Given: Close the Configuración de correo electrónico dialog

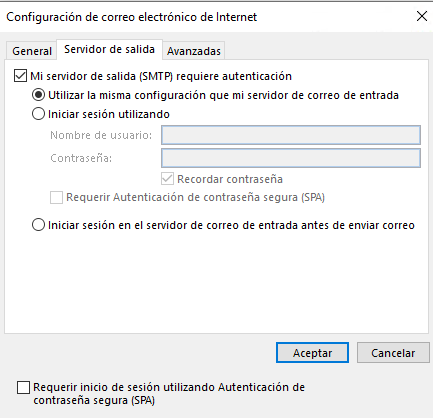Looking at the screenshot, I should (422, 16).
